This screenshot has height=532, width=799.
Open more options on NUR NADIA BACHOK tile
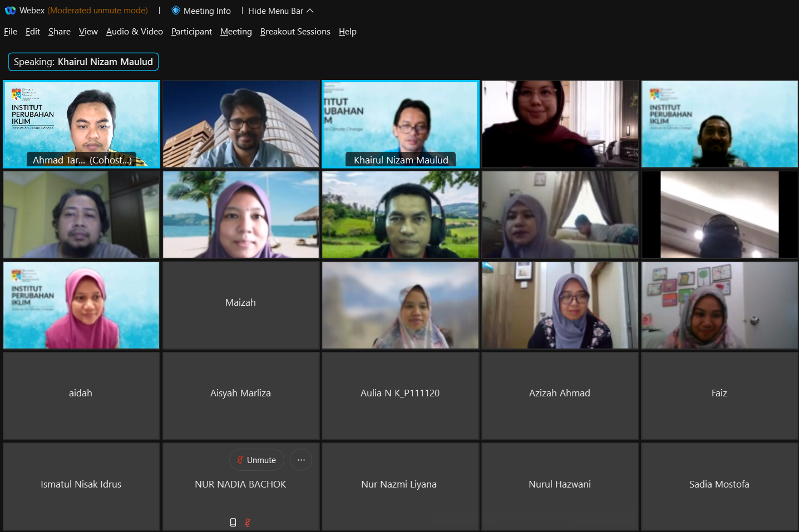301,460
